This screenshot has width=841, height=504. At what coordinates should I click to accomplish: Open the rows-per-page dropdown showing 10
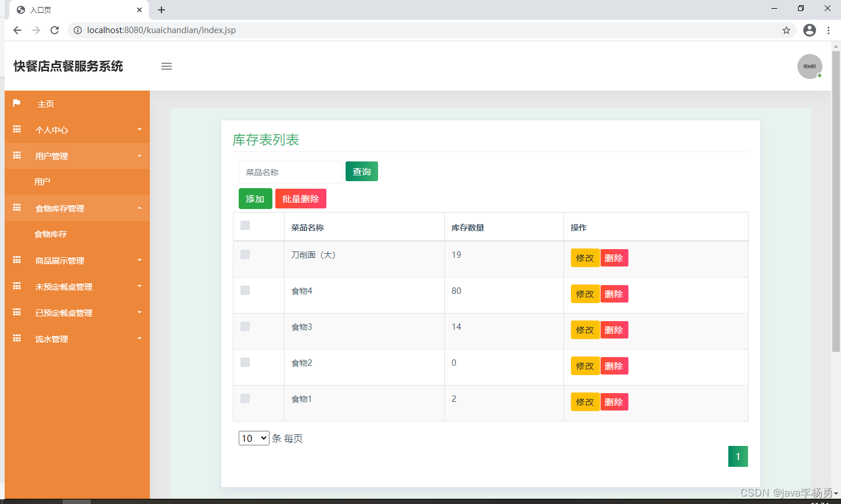tap(254, 438)
